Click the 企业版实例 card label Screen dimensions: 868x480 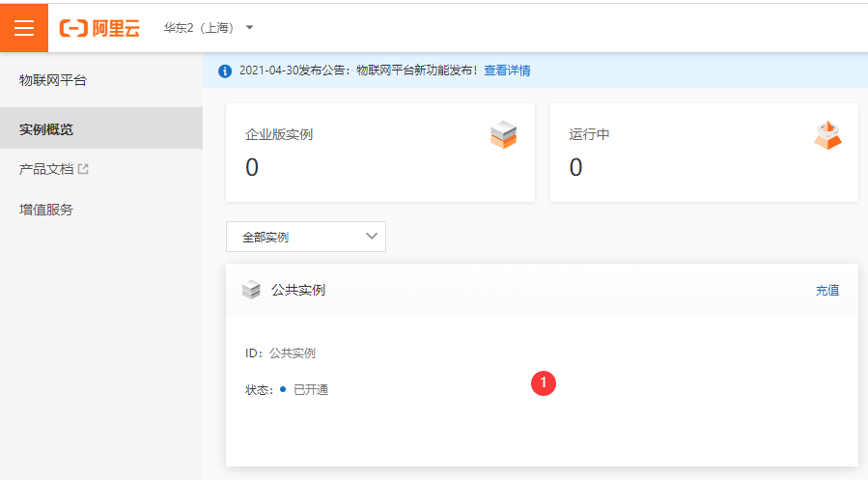tap(279, 134)
